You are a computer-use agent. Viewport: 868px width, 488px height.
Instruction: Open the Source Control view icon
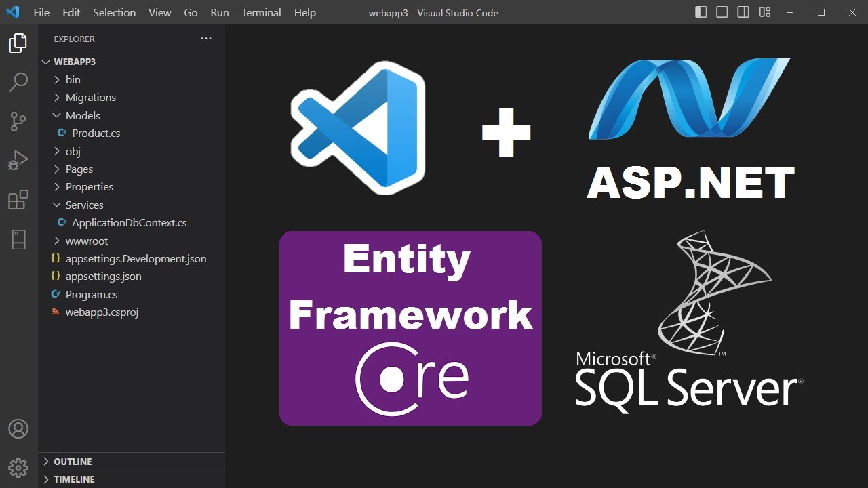click(x=18, y=121)
